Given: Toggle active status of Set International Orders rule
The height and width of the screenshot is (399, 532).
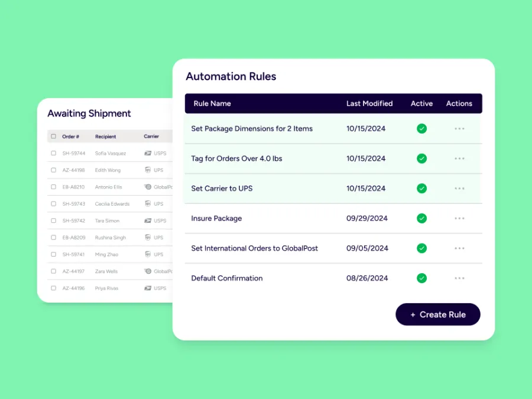Looking at the screenshot, I should pyautogui.click(x=421, y=248).
